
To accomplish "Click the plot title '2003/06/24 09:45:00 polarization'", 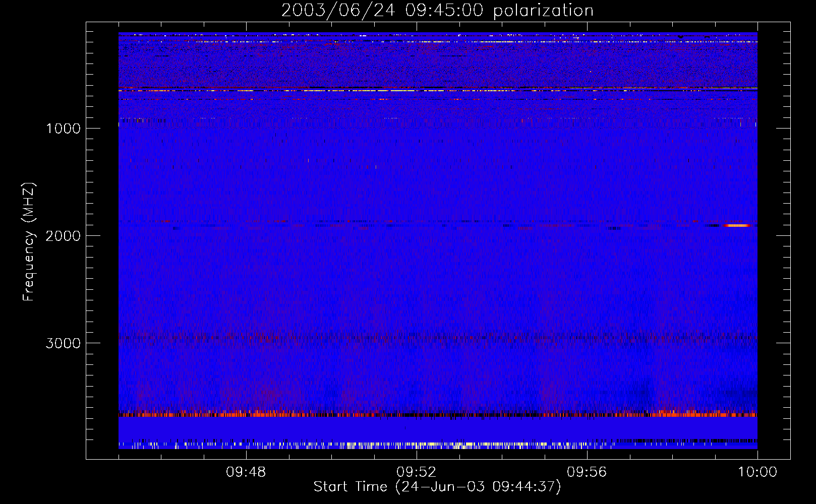I will tap(437, 11).
